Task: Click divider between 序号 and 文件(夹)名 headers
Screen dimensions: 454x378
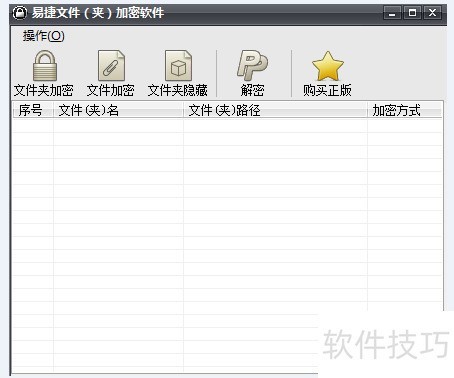Action: 53,110
